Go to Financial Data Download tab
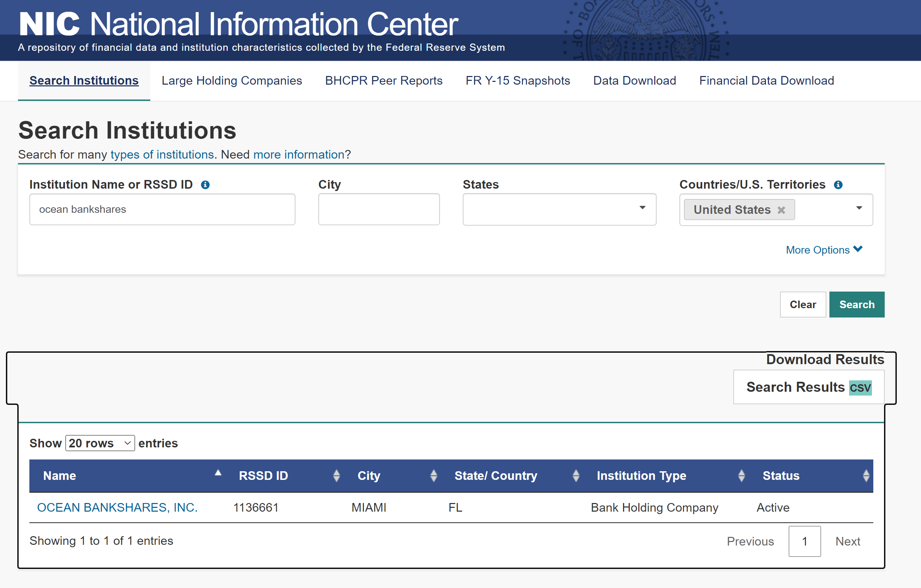This screenshot has height=588, width=921. 766,80
